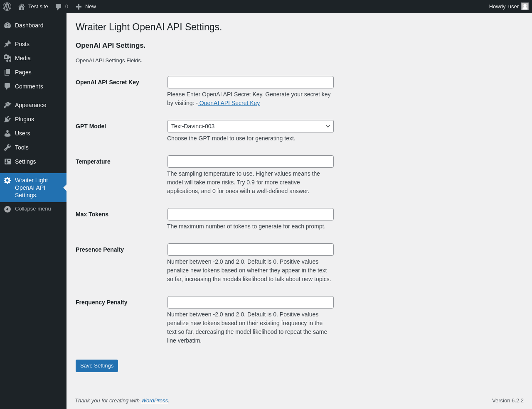Click the user avatar icon
Viewport: 532px width, 409px height.
(x=525, y=6)
